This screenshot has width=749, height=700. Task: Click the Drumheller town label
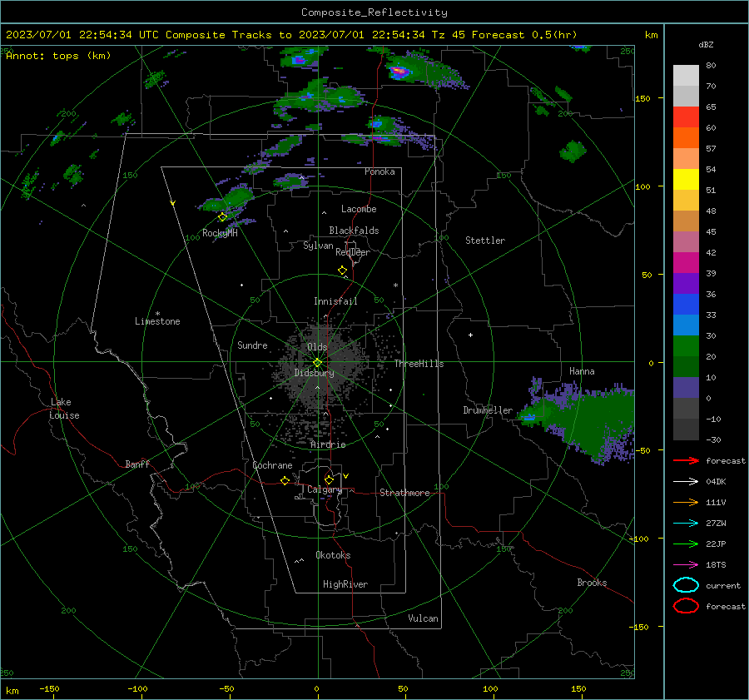[x=488, y=410]
